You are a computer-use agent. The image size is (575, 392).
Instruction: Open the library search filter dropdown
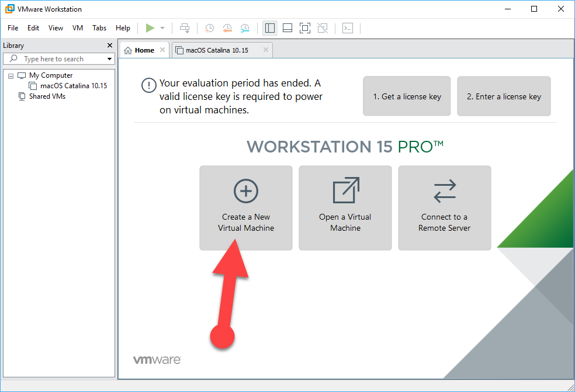(x=109, y=58)
